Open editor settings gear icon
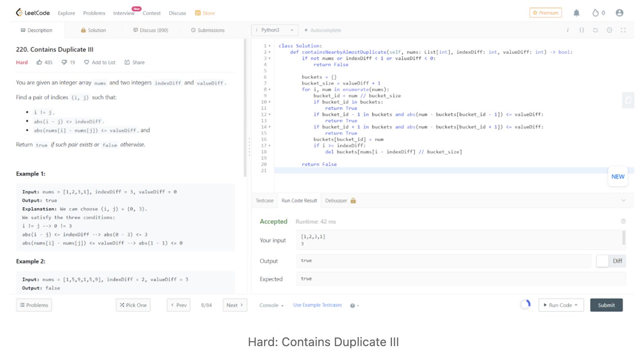644x353 pixels. tap(609, 30)
